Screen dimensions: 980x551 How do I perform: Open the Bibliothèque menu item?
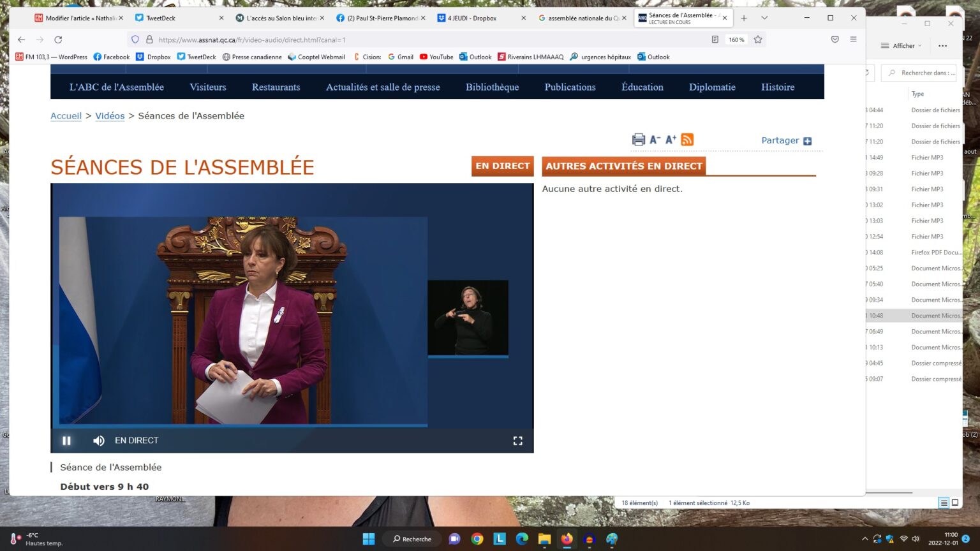pos(492,87)
